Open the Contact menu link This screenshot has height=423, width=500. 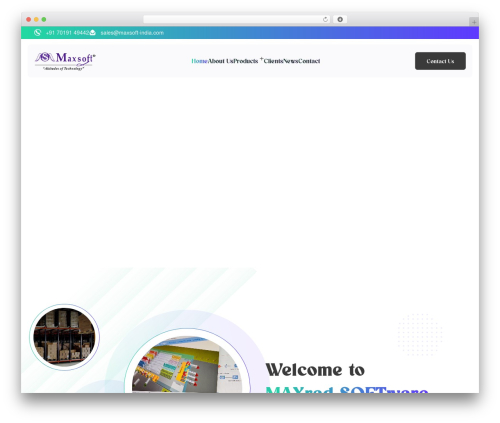coord(309,61)
